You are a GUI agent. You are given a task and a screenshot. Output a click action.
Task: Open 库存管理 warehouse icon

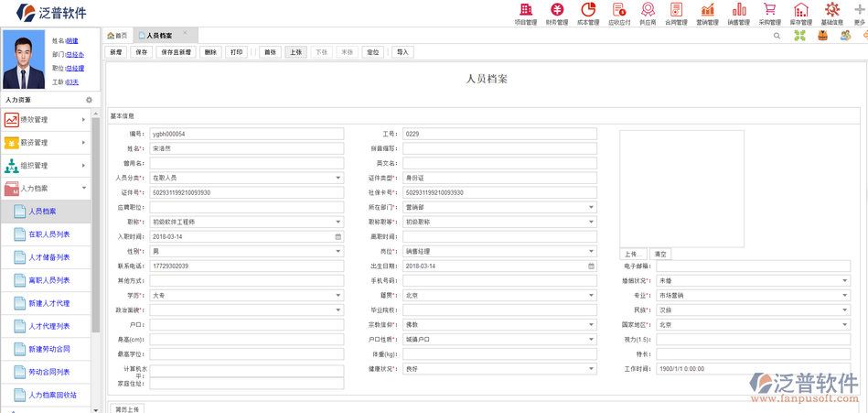pos(800,13)
